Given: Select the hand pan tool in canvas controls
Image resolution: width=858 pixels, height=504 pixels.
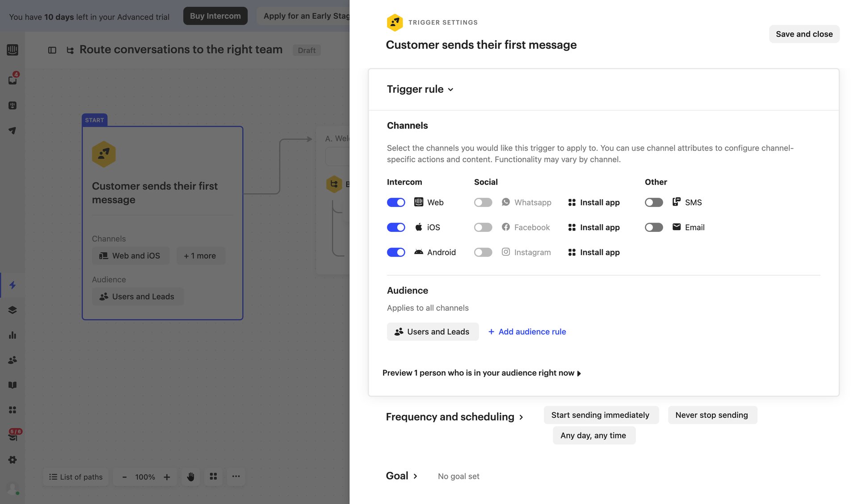Looking at the screenshot, I should pos(190,477).
